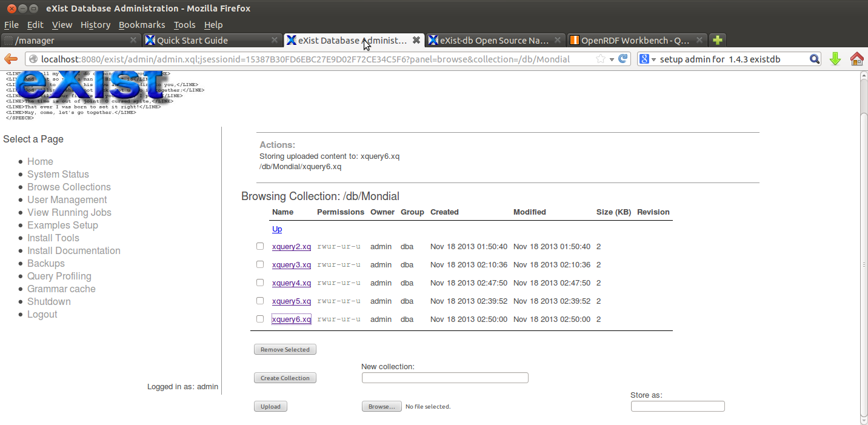Viewport: 868px width, 425px height.
Task: Select the xquery4.xq checkbox
Action: [260, 283]
